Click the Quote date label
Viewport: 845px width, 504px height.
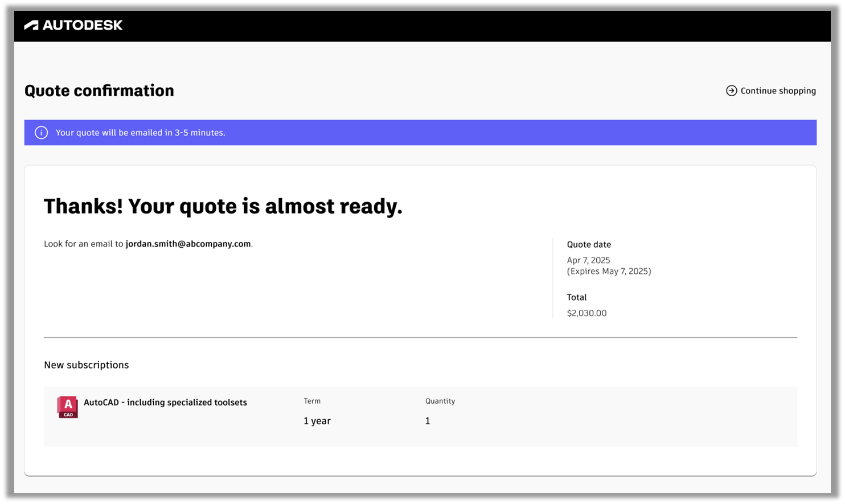coord(589,244)
